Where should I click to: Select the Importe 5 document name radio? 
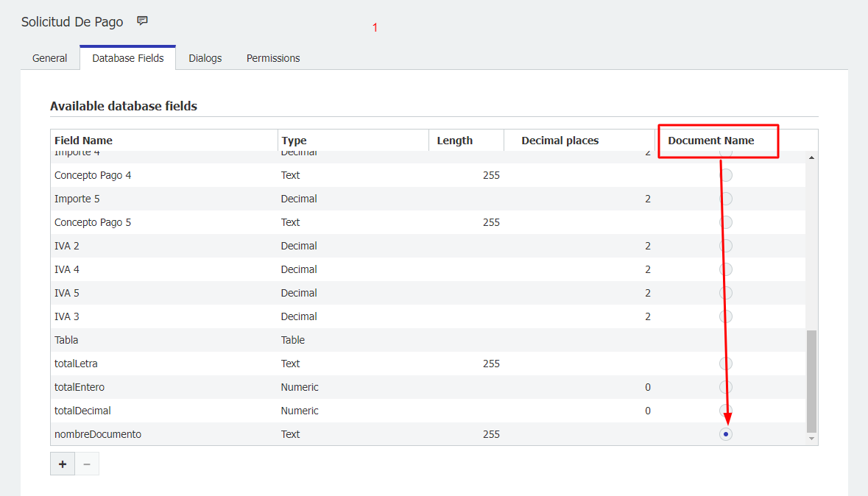[x=726, y=199]
